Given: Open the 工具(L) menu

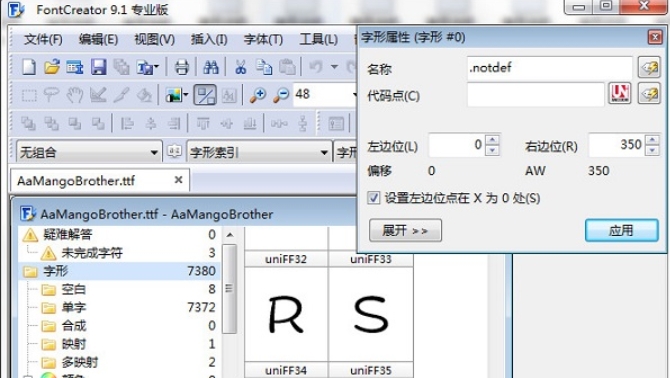Looking at the screenshot, I should 318,39.
